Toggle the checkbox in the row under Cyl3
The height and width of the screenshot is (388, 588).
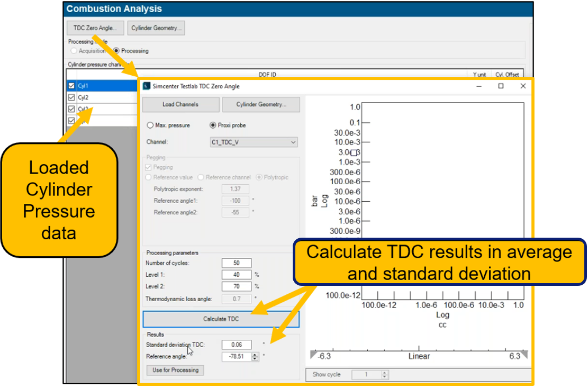click(x=71, y=120)
